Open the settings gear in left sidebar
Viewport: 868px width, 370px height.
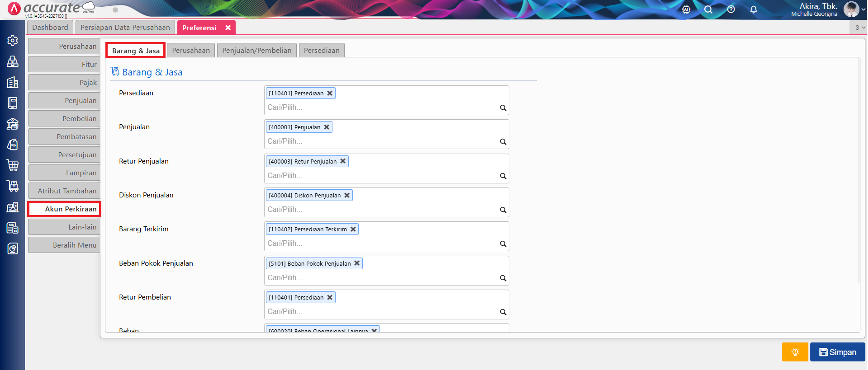[13, 41]
